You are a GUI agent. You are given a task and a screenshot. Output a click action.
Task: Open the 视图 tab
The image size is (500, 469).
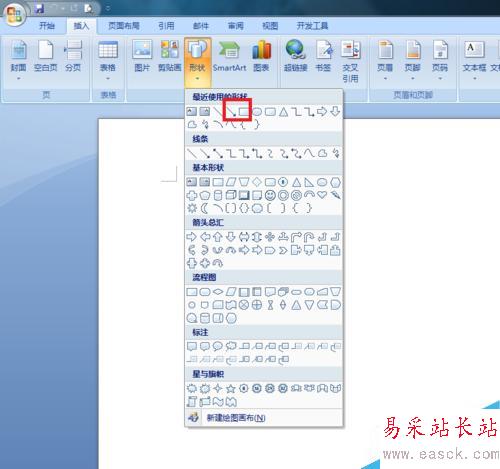(x=270, y=26)
